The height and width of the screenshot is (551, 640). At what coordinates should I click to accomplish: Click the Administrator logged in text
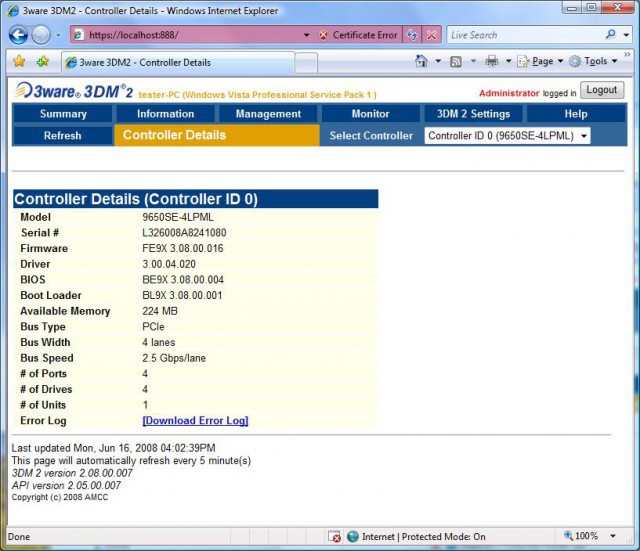pyautogui.click(x=527, y=93)
